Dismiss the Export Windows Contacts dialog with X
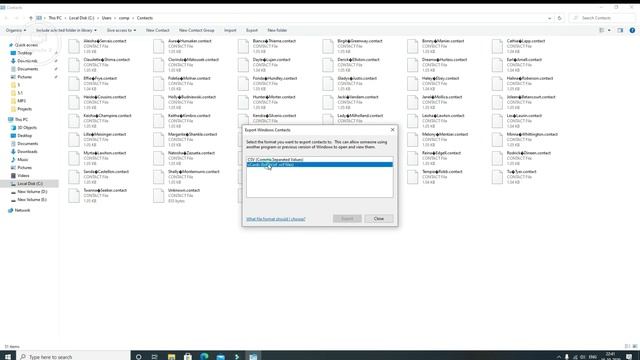640x360 pixels. pyautogui.click(x=393, y=130)
